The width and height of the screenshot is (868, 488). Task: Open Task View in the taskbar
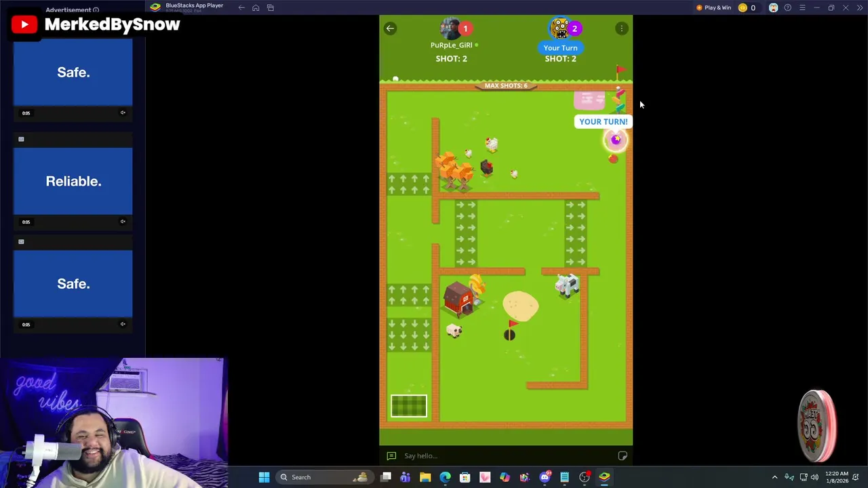point(386,477)
